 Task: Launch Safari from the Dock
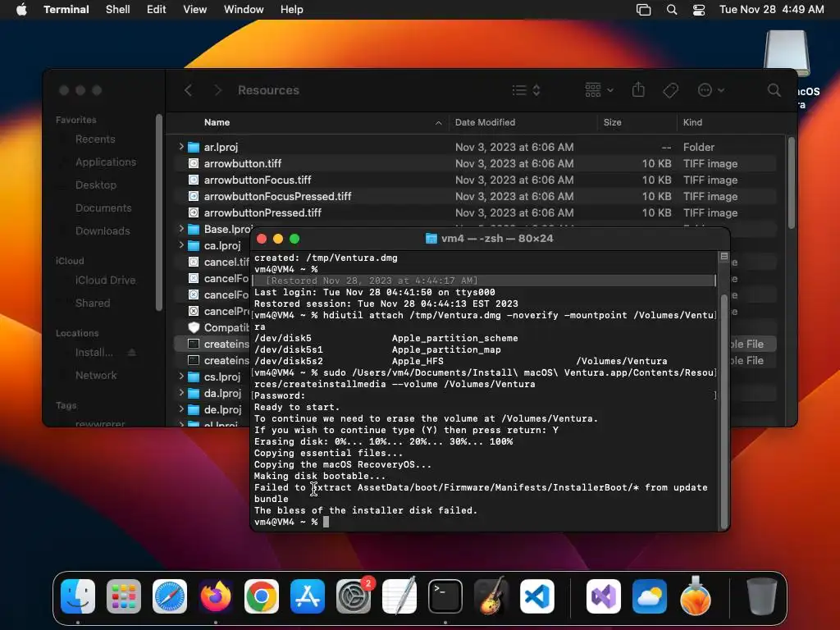(x=170, y=596)
